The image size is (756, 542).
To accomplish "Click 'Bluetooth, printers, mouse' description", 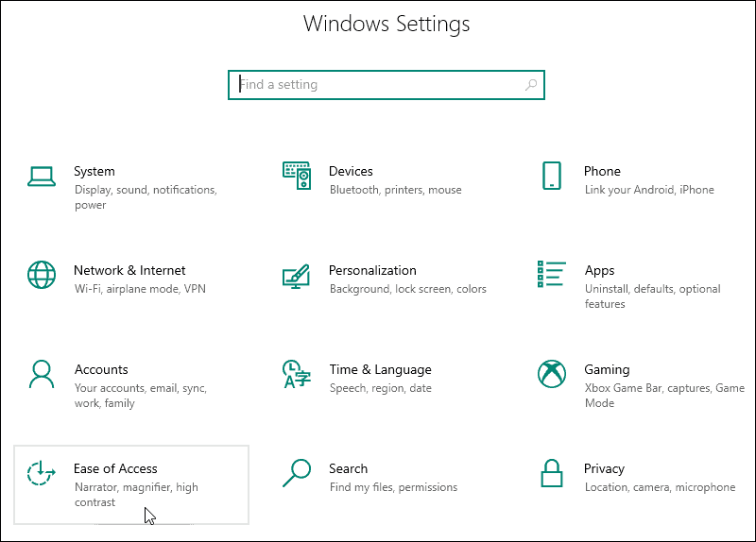I will pyautogui.click(x=396, y=190).
